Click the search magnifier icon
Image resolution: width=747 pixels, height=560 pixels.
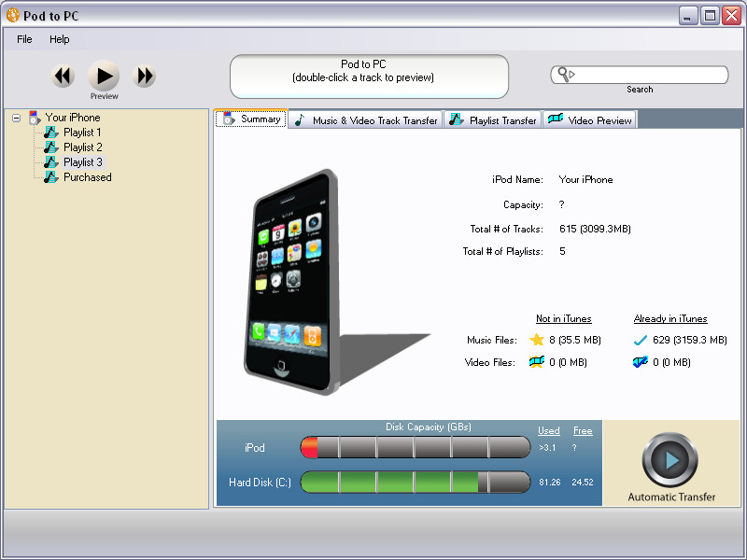[x=566, y=75]
